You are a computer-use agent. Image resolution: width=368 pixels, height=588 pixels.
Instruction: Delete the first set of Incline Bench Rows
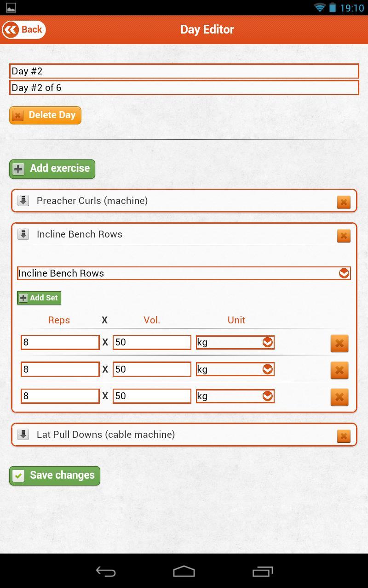(339, 343)
